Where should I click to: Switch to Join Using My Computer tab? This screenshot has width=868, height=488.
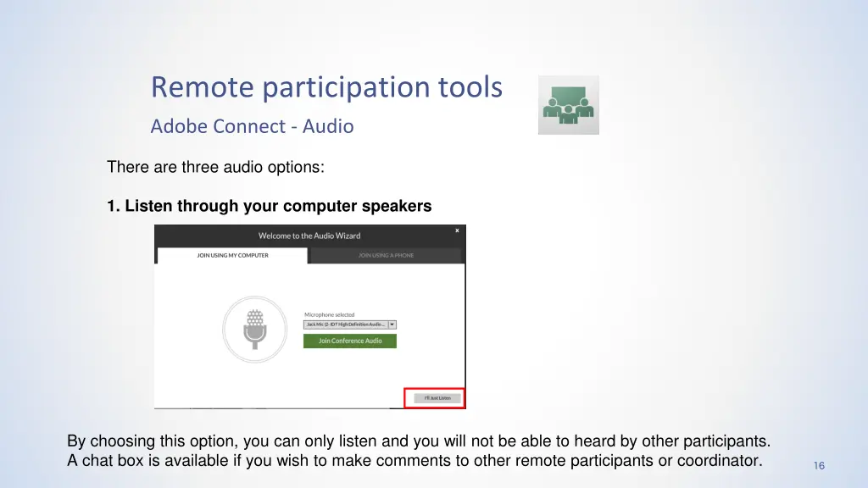pyautogui.click(x=232, y=255)
